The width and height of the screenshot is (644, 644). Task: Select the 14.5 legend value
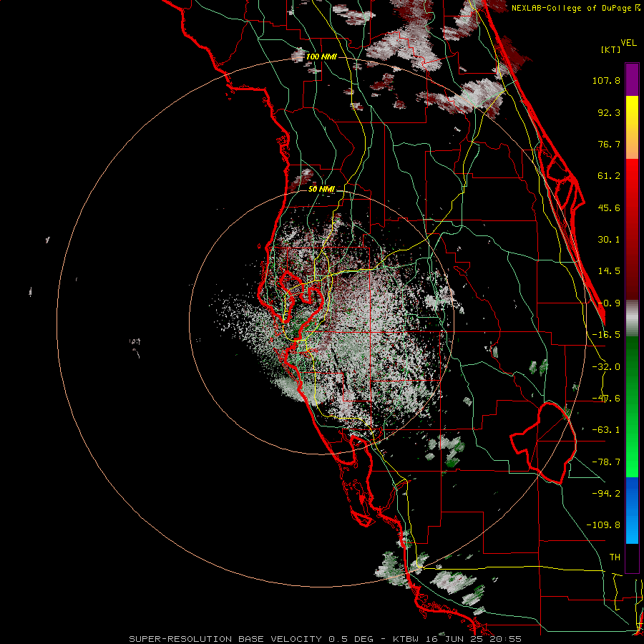[x=609, y=271]
